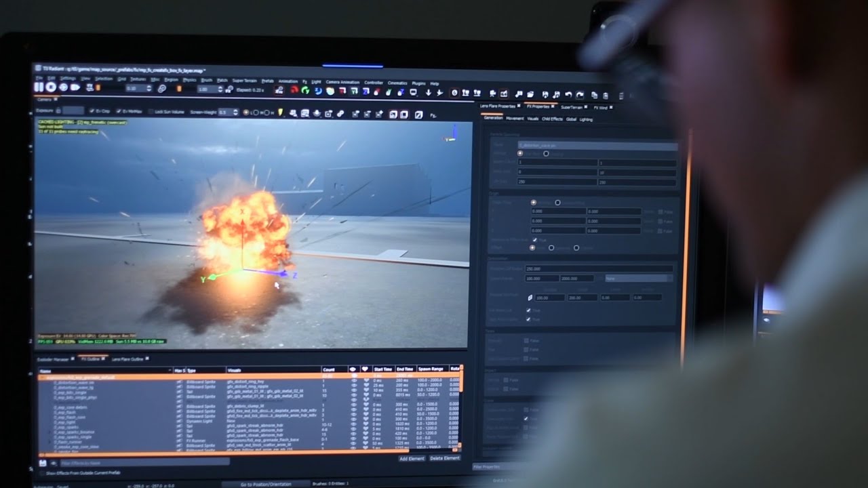
Task: Switch to the Exploder Manager tab
Action: [52, 359]
